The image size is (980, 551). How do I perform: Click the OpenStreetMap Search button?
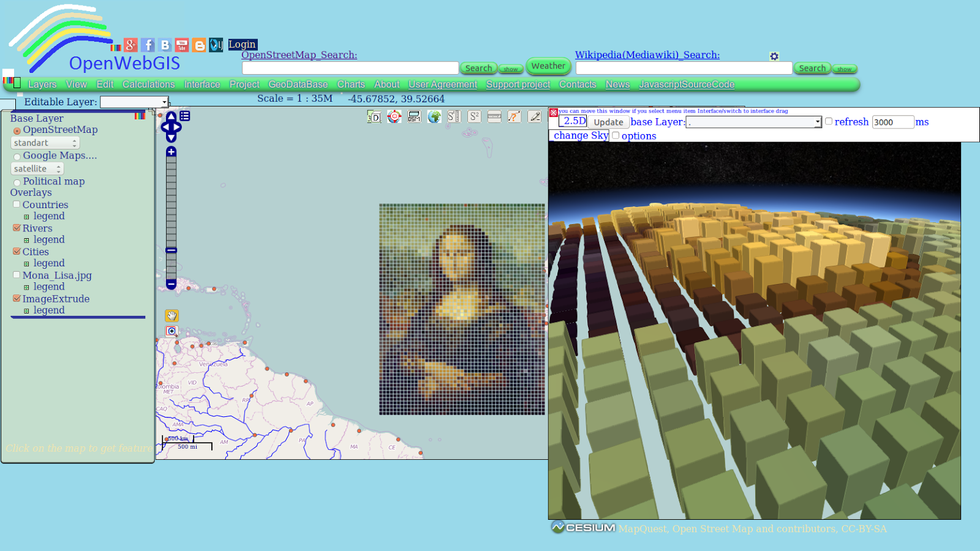coord(478,69)
